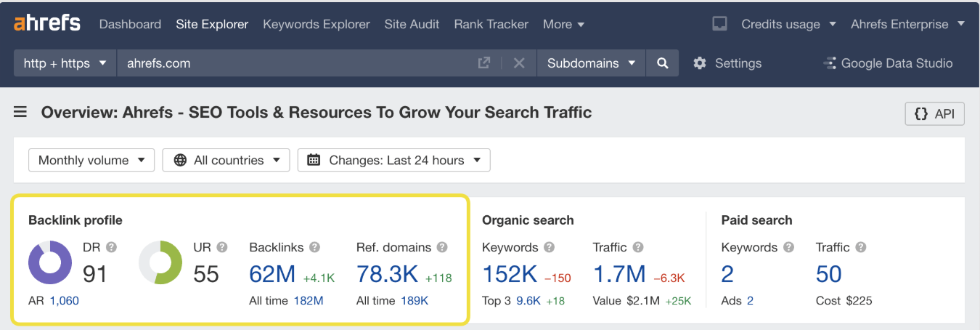Click the +118 ref. domains change

point(438,278)
